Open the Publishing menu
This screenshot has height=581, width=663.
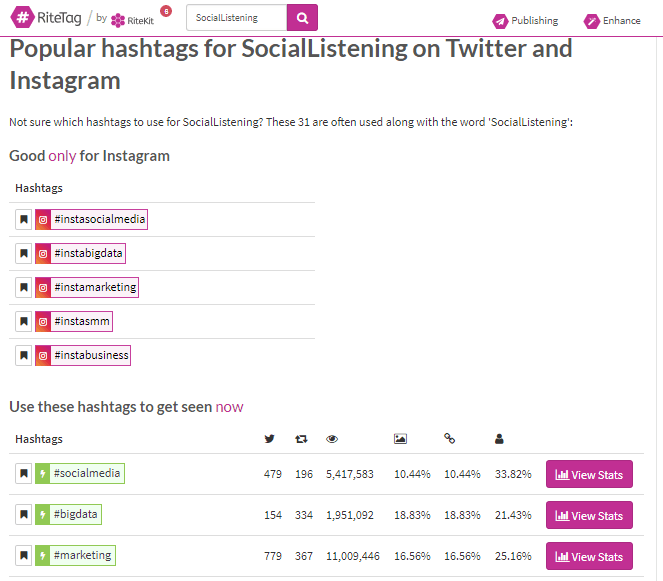(x=525, y=20)
